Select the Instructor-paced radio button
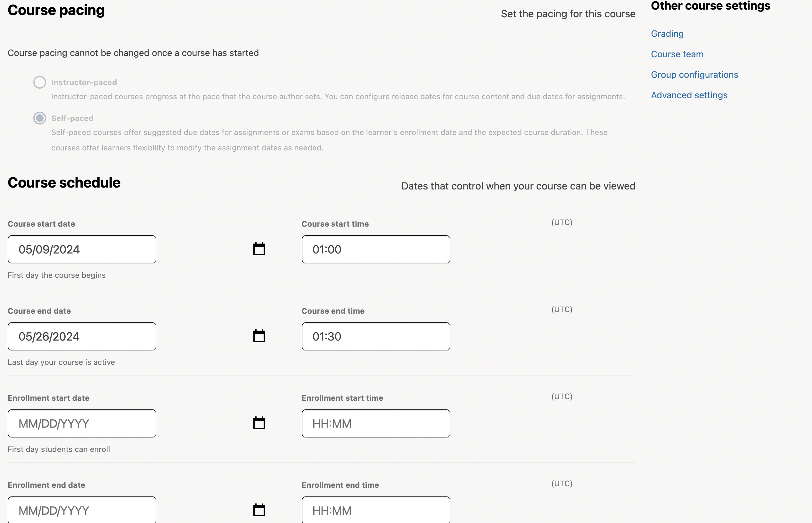This screenshot has width=812, height=523. point(40,82)
